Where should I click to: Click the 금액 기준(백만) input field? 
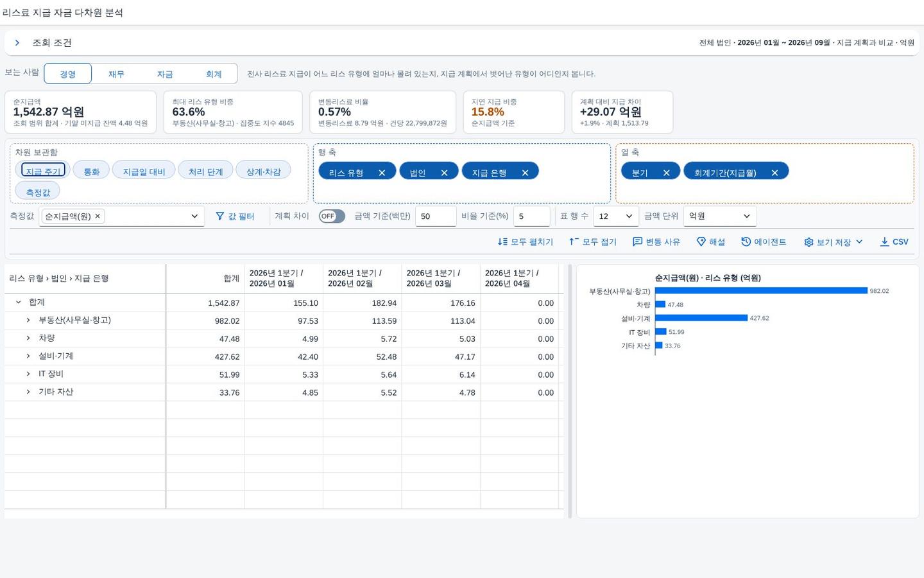[436, 216]
